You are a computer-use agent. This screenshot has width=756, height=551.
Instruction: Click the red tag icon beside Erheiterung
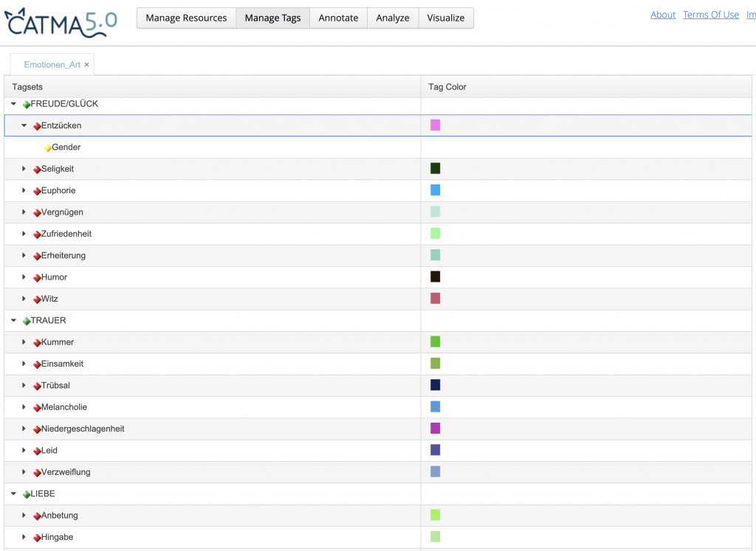pos(37,256)
